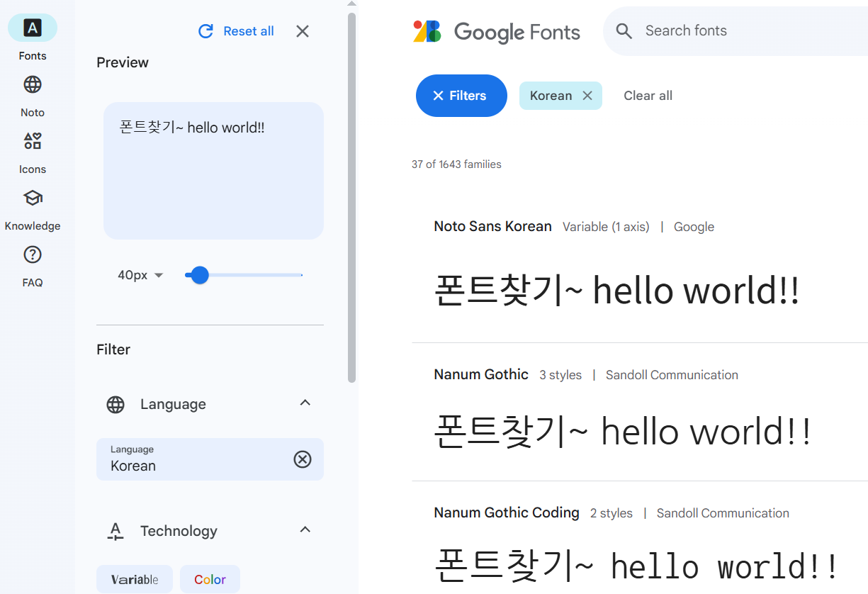The height and width of the screenshot is (594, 868).
Task: Toggle the Variable technology filter
Action: click(x=135, y=579)
